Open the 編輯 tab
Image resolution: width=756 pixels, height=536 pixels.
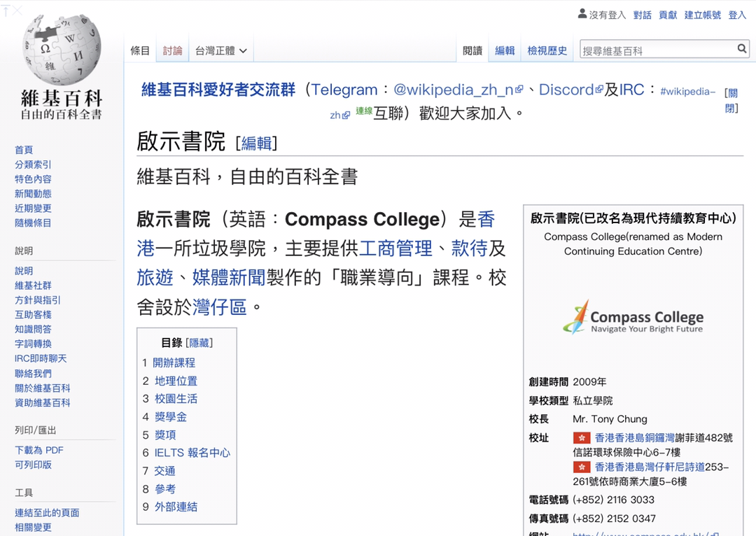tap(505, 50)
